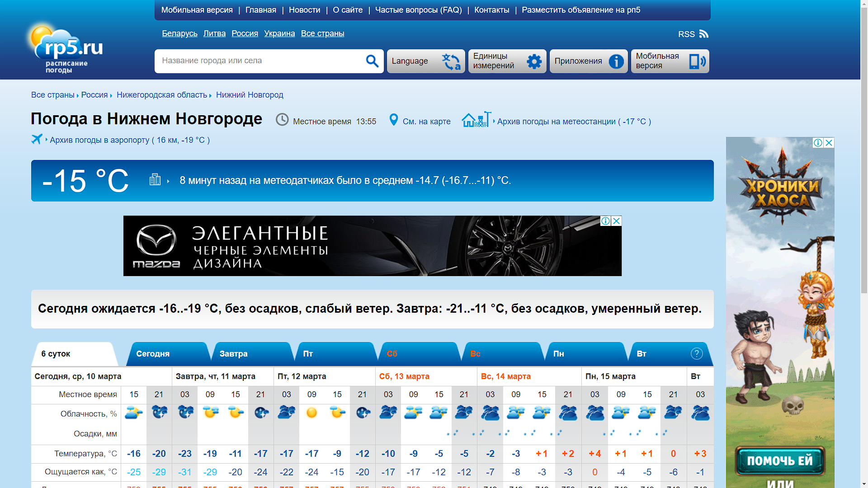The image size is (868, 488).
Task: Close the Mazda banner advertisement
Action: [616, 221]
